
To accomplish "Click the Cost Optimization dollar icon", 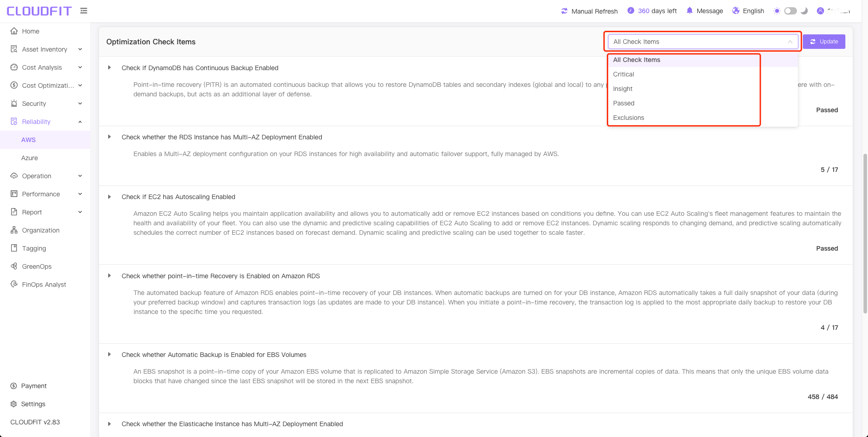I will tap(14, 85).
